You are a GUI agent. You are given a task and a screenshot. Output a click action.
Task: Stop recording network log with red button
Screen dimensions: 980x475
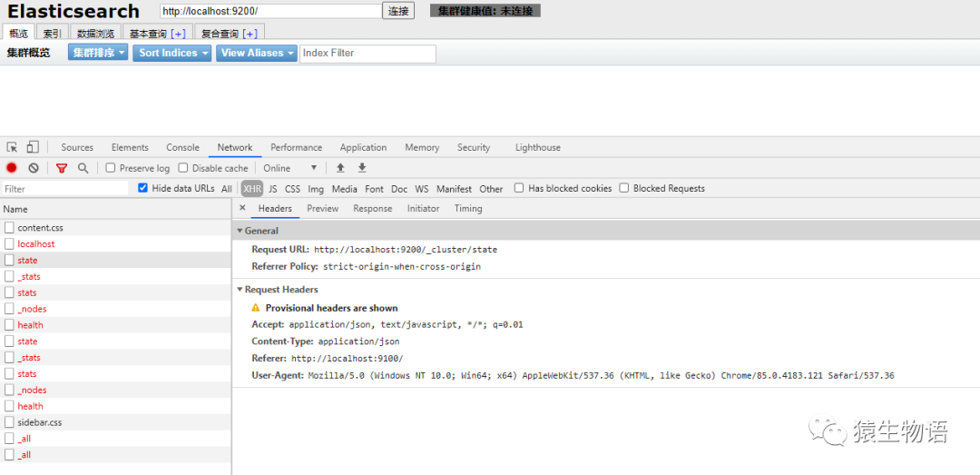pos(11,168)
